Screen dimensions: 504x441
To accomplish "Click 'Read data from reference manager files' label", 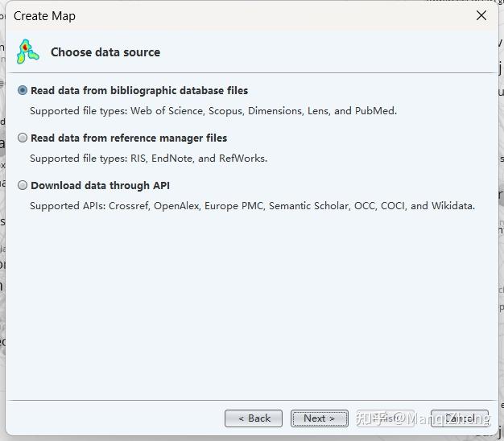I will (129, 138).
